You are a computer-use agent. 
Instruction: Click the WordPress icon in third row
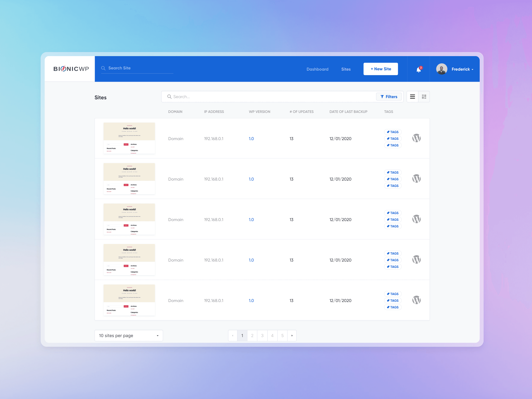tap(416, 219)
